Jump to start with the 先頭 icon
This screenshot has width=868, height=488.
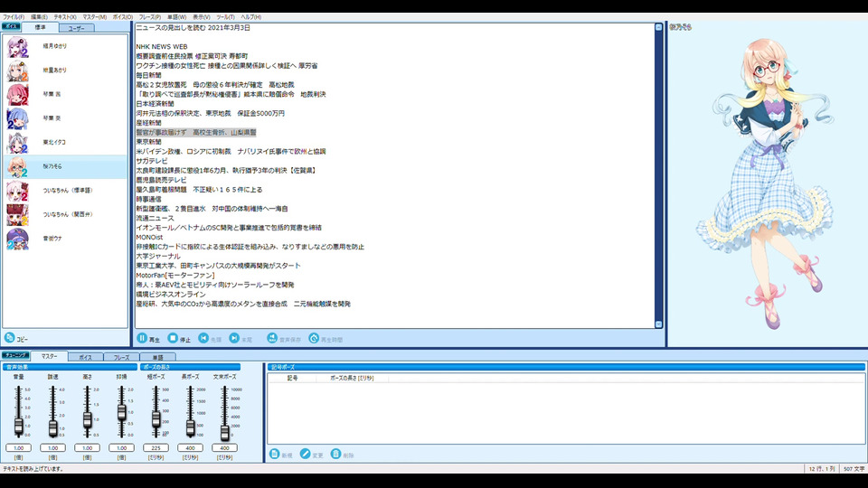pyautogui.click(x=203, y=338)
